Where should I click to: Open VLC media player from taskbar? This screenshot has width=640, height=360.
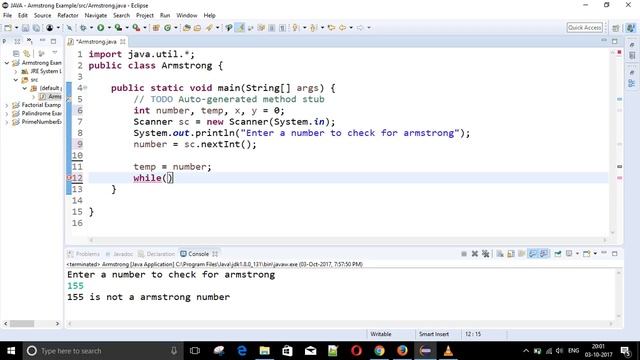(448, 351)
